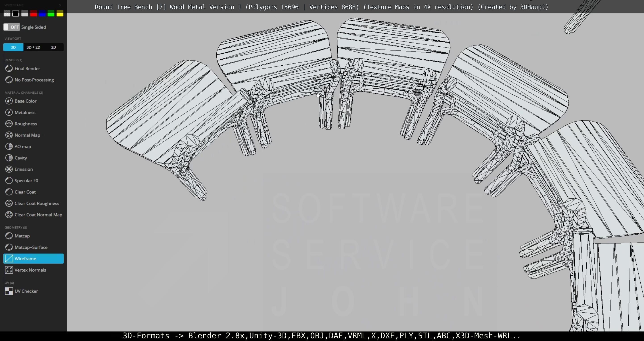Screen dimensions: 644x341
Task: Choose the yellow wireframe color
Action: (60, 13)
